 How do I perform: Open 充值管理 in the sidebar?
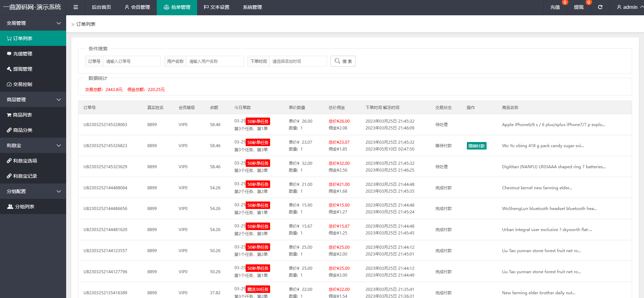click(33, 54)
